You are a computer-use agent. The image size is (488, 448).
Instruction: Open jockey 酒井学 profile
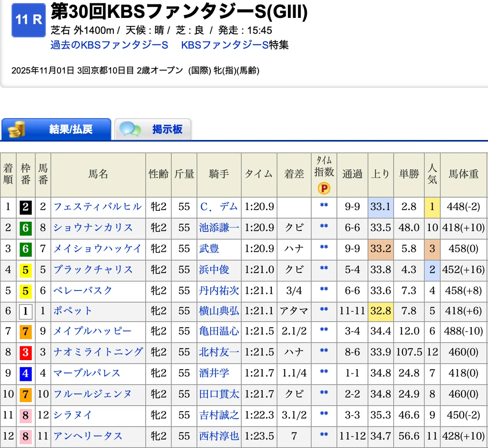pos(214,373)
